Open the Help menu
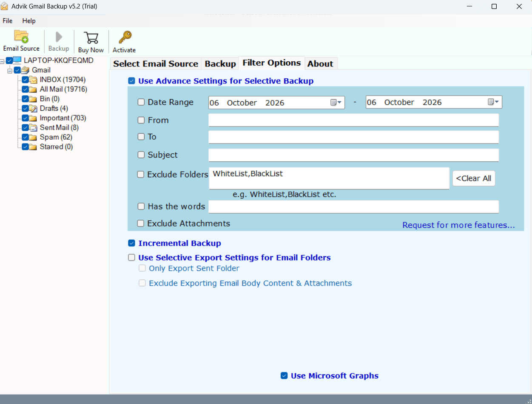The image size is (532, 404). [29, 21]
